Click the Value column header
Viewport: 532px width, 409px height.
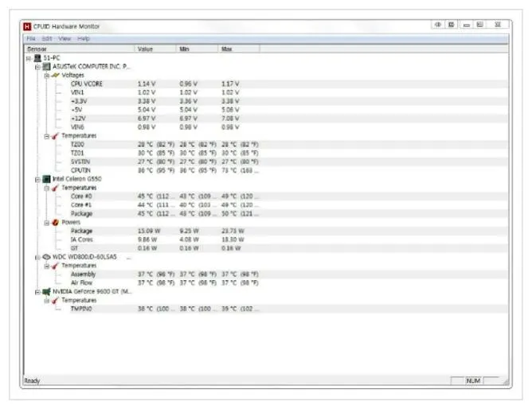(x=155, y=49)
